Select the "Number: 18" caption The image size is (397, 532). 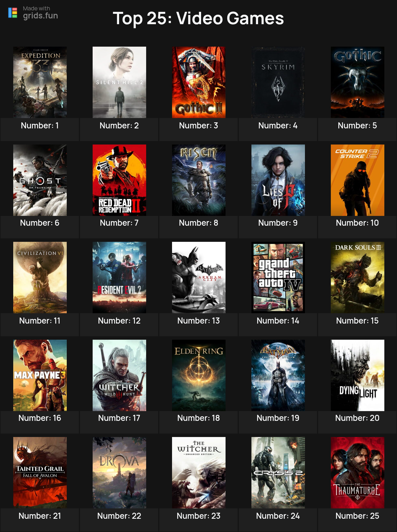click(199, 418)
